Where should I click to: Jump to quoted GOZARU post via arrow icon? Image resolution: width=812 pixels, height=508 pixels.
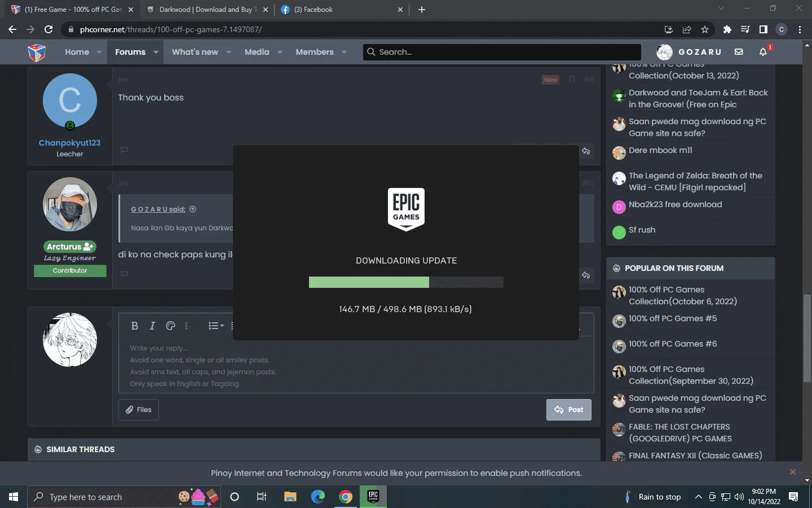(x=193, y=209)
